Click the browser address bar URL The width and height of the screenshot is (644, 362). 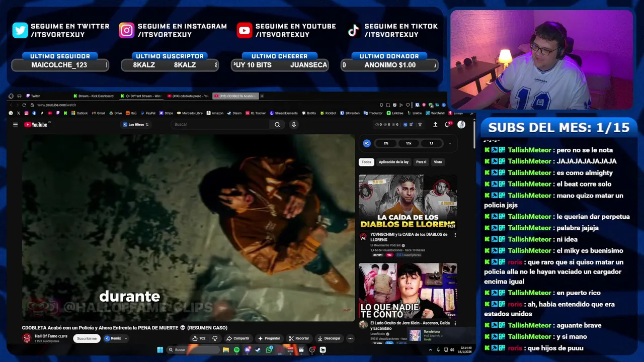click(x=57, y=105)
